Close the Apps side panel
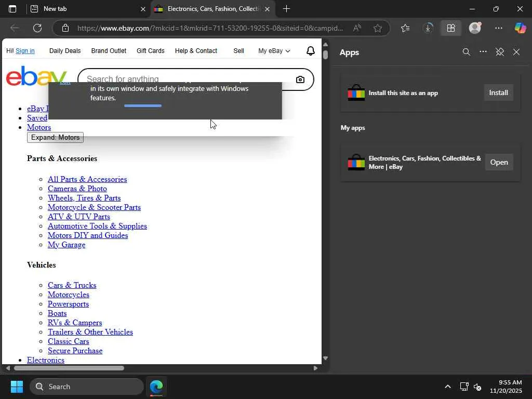Viewport: 532px width, 399px height. [516, 52]
